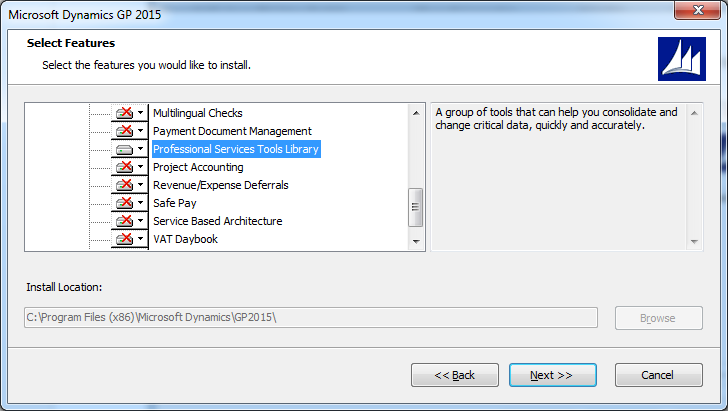The image size is (728, 411).
Task: Click the feature list scrollbar thumb
Action: pos(416,207)
